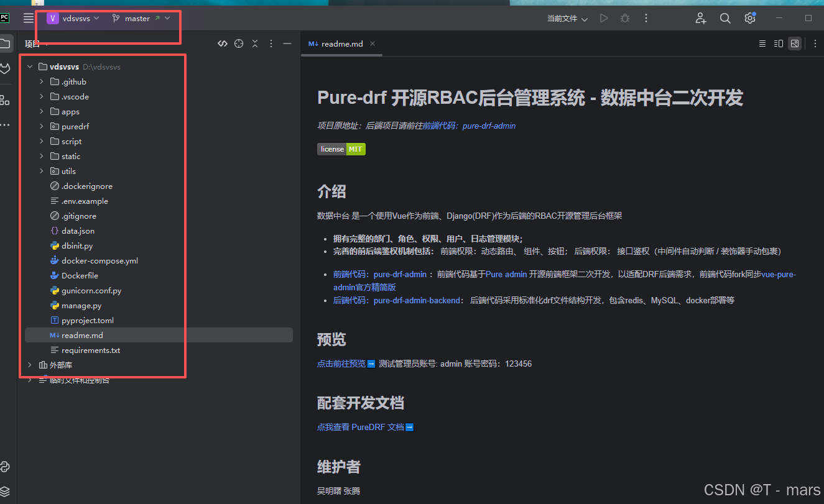Switch markdown to preview-only view
The image size is (824, 504).
click(795, 44)
